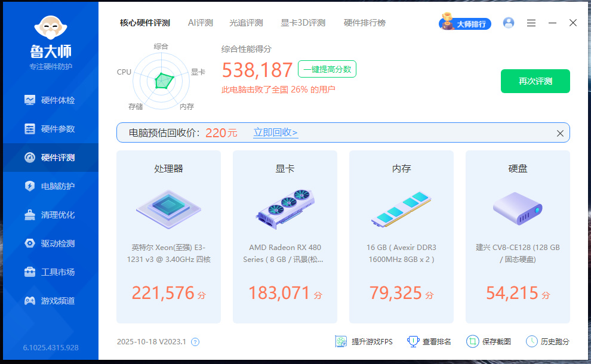
Task: Click the processor chip illustration
Action: tap(168, 209)
